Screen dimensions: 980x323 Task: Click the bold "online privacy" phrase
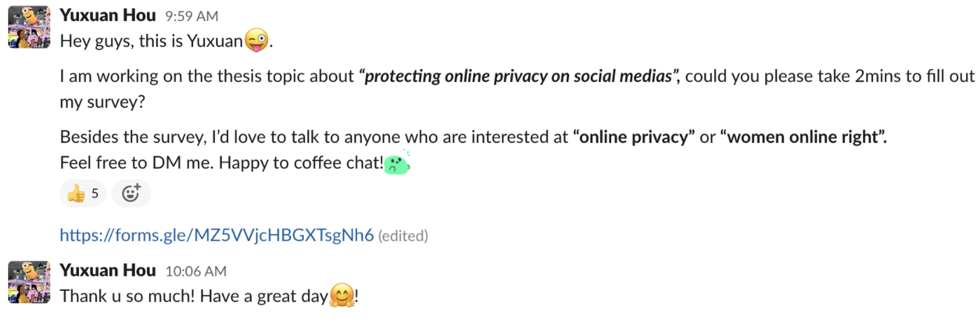coord(634,137)
